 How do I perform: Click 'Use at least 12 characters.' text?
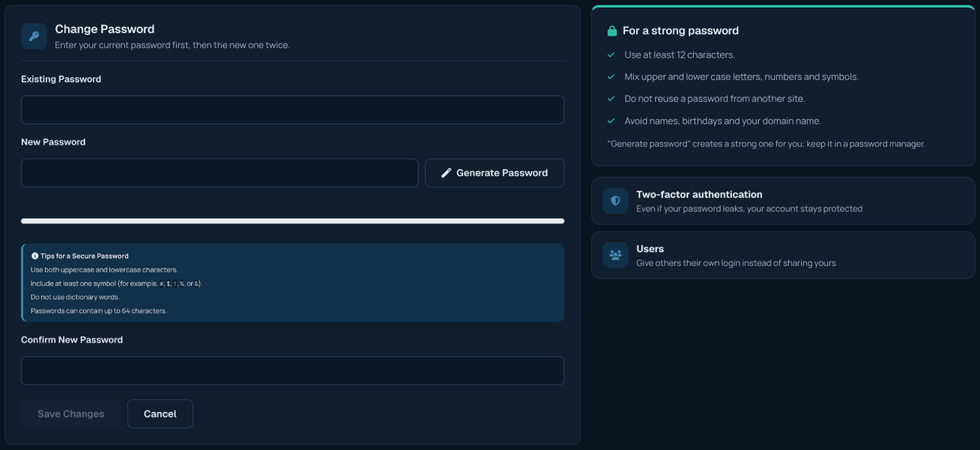click(x=680, y=54)
